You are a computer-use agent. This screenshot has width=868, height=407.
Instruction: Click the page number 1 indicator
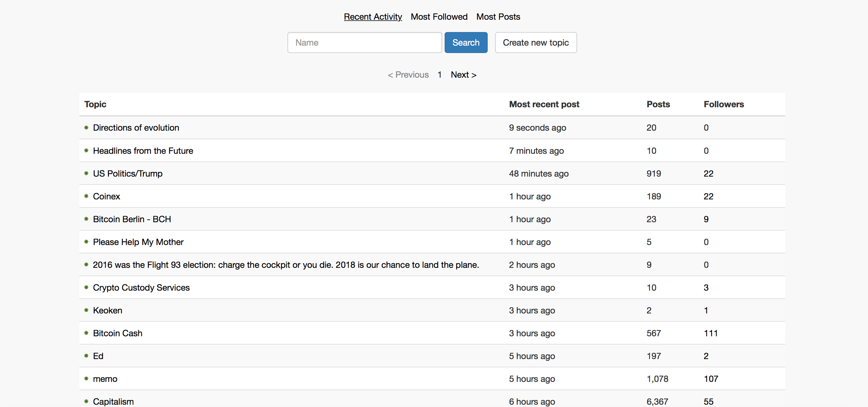pyautogui.click(x=440, y=74)
